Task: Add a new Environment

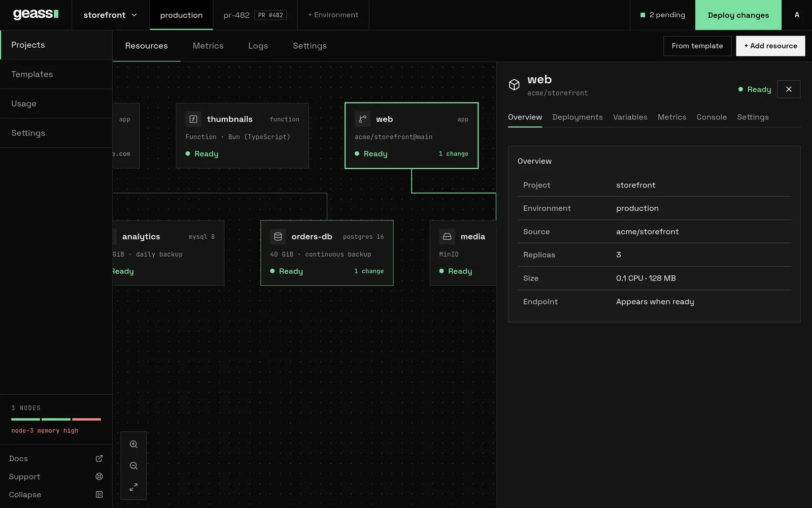Action: (333, 15)
